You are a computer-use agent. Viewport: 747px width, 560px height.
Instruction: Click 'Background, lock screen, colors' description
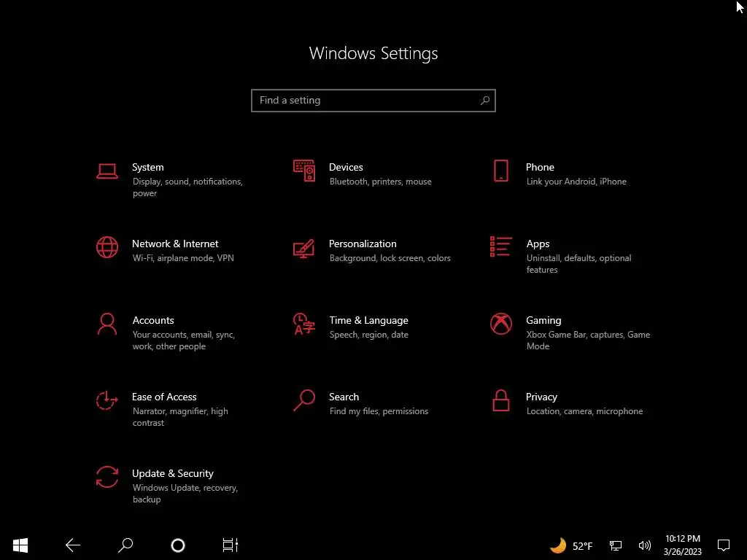(x=390, y=258)
